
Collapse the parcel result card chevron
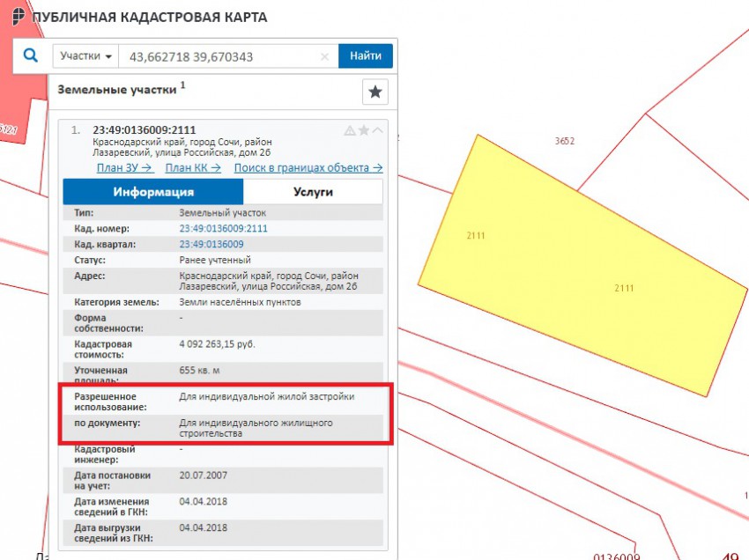pos(378,130)
